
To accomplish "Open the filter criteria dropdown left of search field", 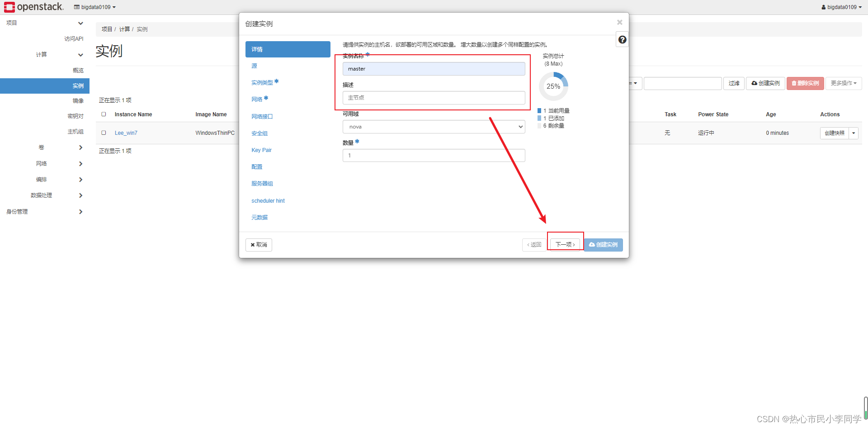I will pos(635,83).
